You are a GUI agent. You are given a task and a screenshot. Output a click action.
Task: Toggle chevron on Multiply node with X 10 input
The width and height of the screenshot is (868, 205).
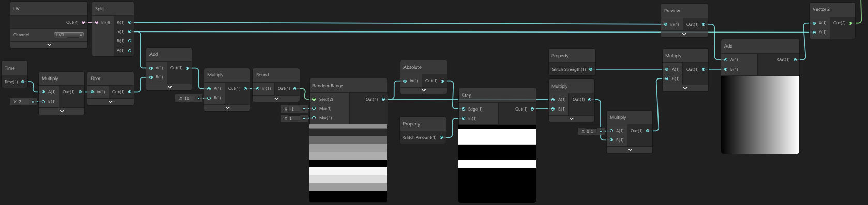[228, 108]
